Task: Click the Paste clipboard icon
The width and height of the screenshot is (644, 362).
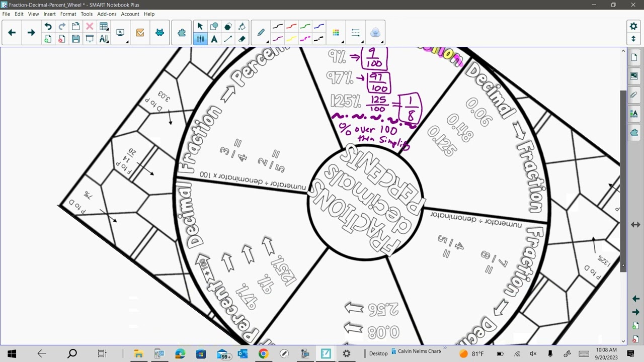Action: pos(76,27)
